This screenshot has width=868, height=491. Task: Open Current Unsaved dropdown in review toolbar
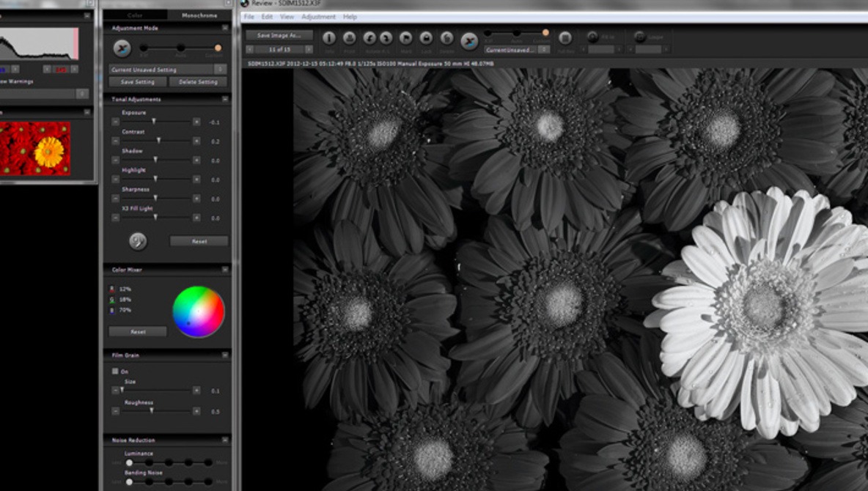pos(517,50)
